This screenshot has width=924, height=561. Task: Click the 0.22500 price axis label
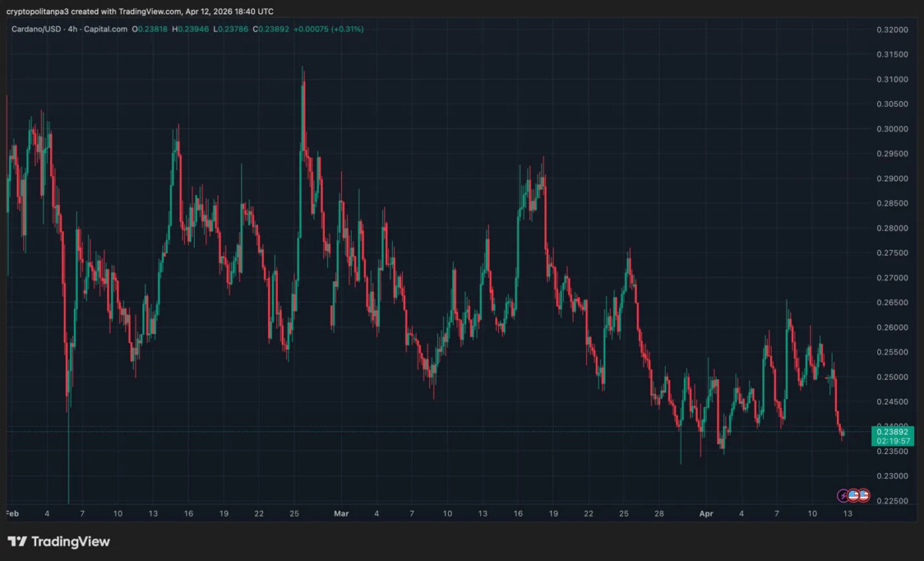(892, 502)
